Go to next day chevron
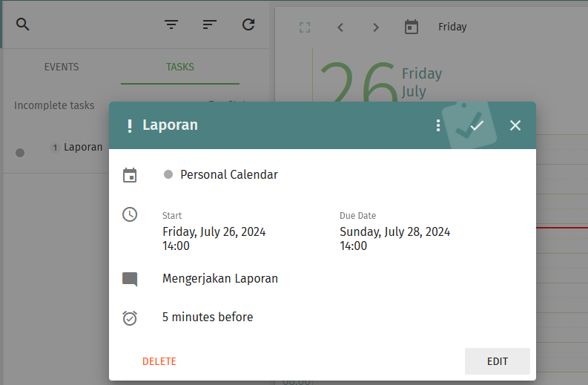Image resolution: width=588 pixels, height=385 pixels. click(376, 27)
